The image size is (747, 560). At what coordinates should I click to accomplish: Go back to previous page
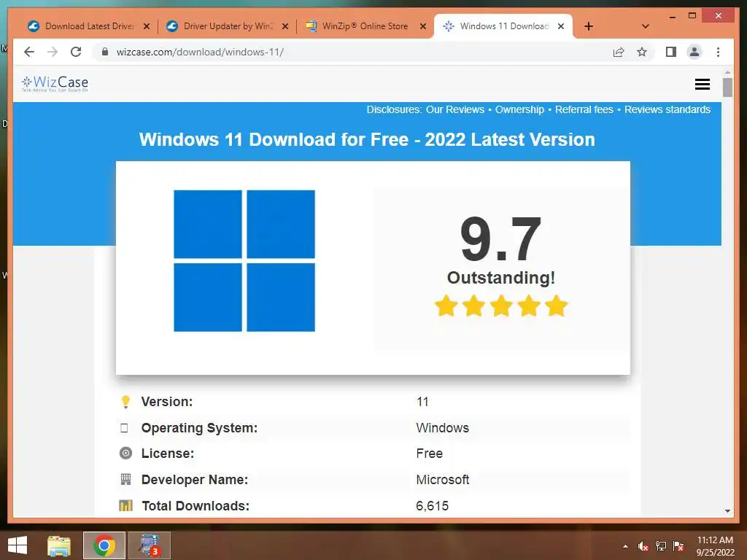[x=29, y=52]
